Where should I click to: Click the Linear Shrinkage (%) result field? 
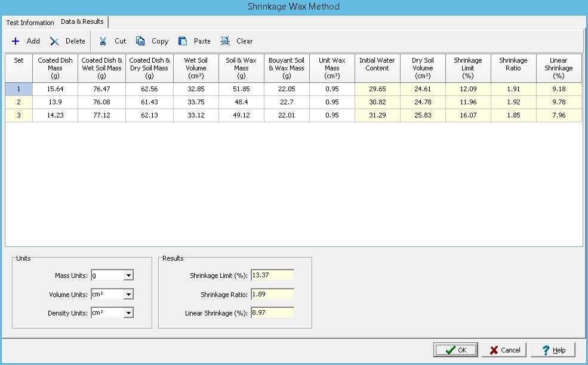272,313
